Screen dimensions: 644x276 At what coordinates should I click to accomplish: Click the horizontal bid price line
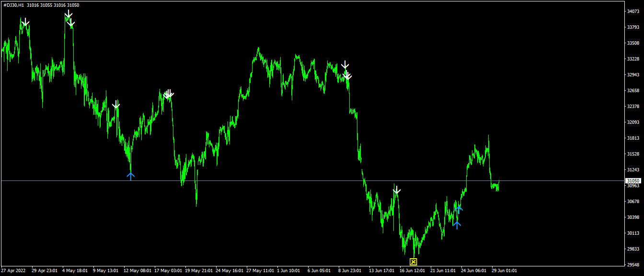coord(312,180)
